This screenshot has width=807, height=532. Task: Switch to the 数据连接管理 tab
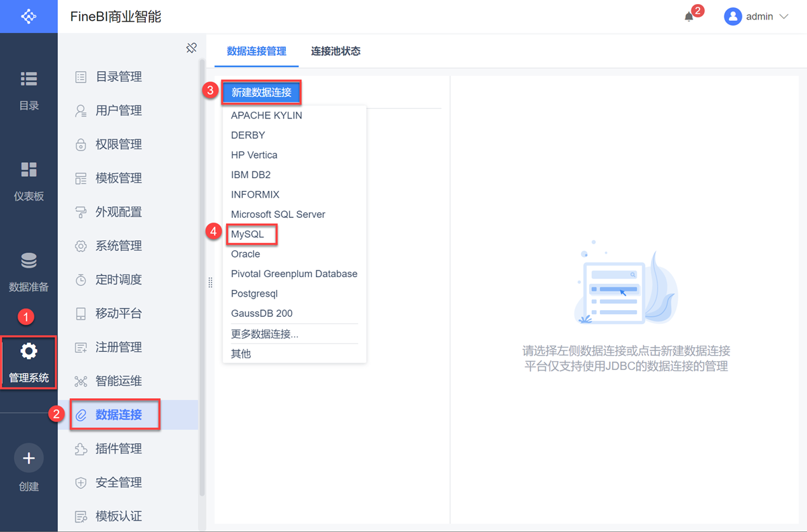[x=256, y=51]
